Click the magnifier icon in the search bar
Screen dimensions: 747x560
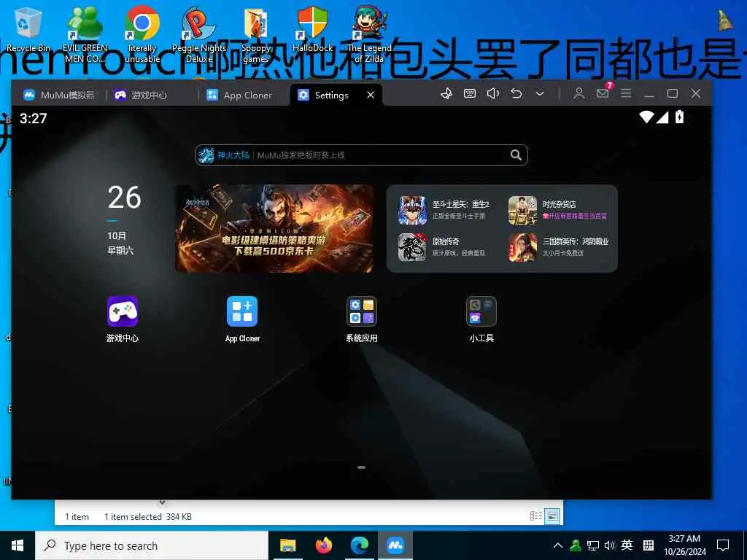pos(516,155)
